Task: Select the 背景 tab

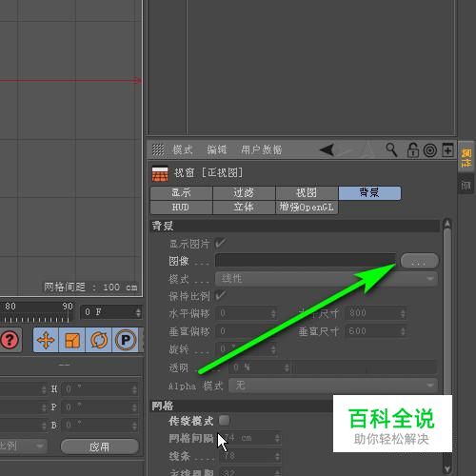Action: pyautogui.click(x=369, y=193)
